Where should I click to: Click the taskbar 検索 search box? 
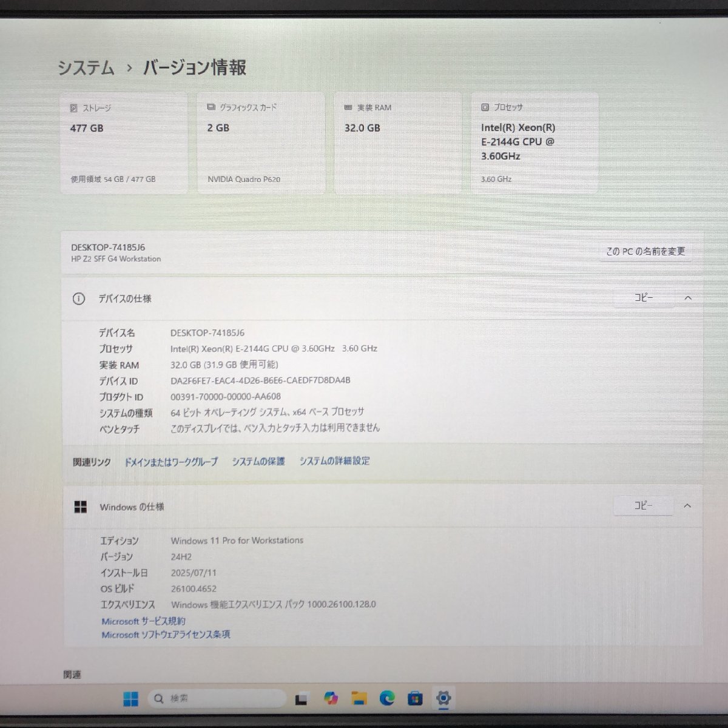217,699
